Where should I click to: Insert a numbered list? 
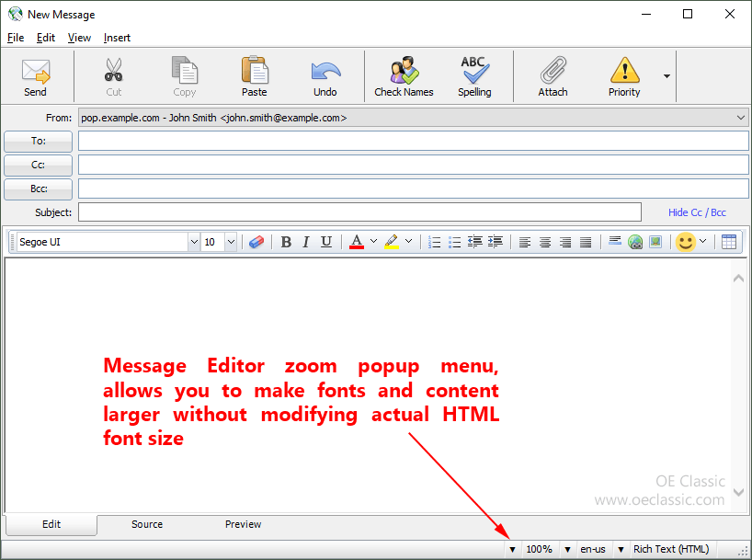click(435, 242)
